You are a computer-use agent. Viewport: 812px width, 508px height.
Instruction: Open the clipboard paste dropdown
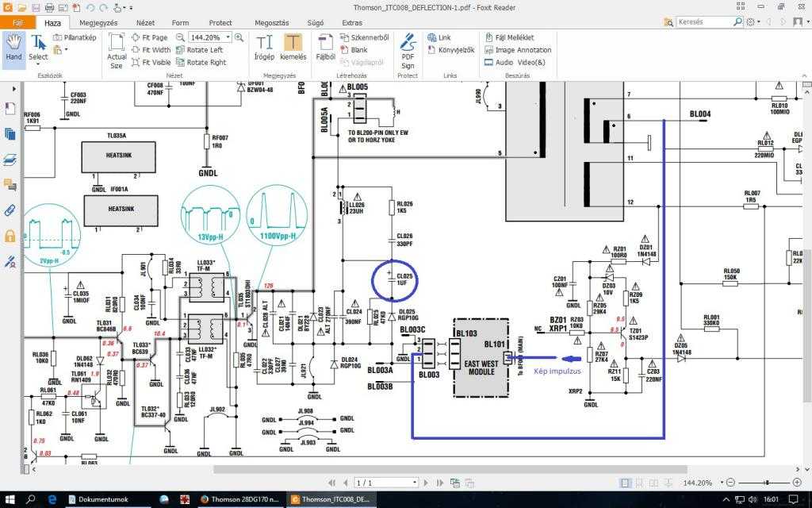pyautogui.click(x=67, y=50)
